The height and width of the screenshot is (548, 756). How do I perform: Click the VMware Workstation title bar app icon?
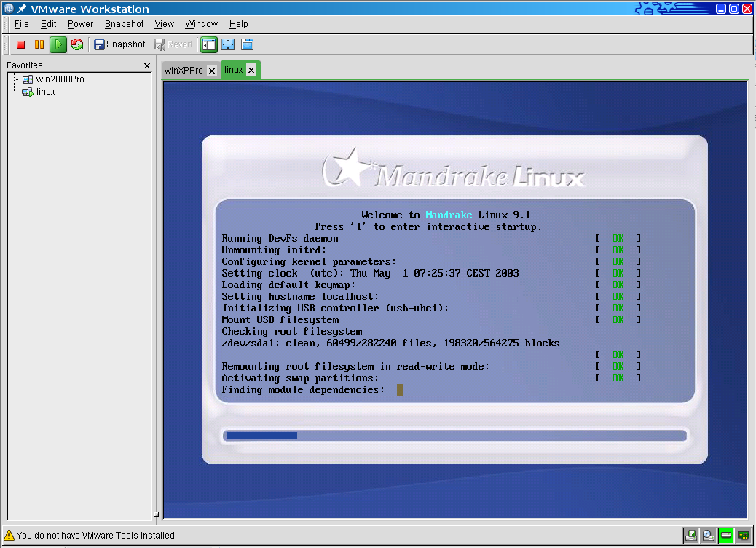[9, 8]
